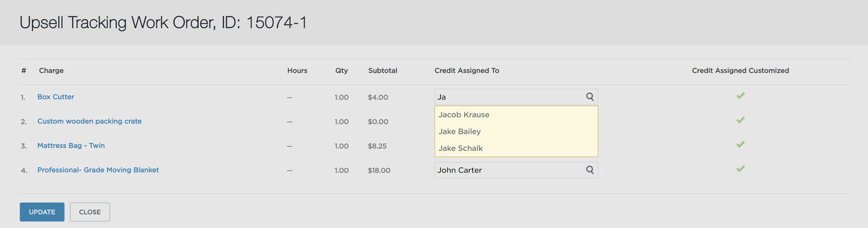The height and width of the screenshot is (228, 868).
Task: Open Professional- Grade Moving Blanket link
Action: [x=98, y=170]
